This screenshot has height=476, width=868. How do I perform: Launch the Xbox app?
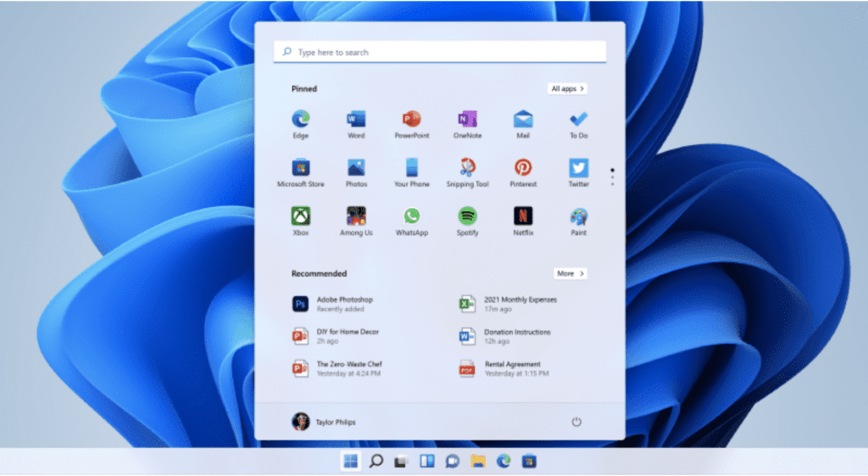(301, 221)
